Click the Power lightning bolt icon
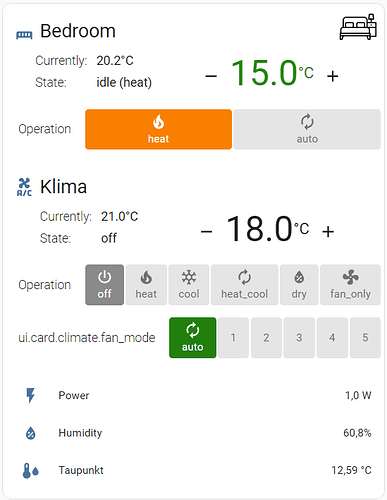Image resolution: width=387 pixels, height=500 pixels. tap(30, 395)
